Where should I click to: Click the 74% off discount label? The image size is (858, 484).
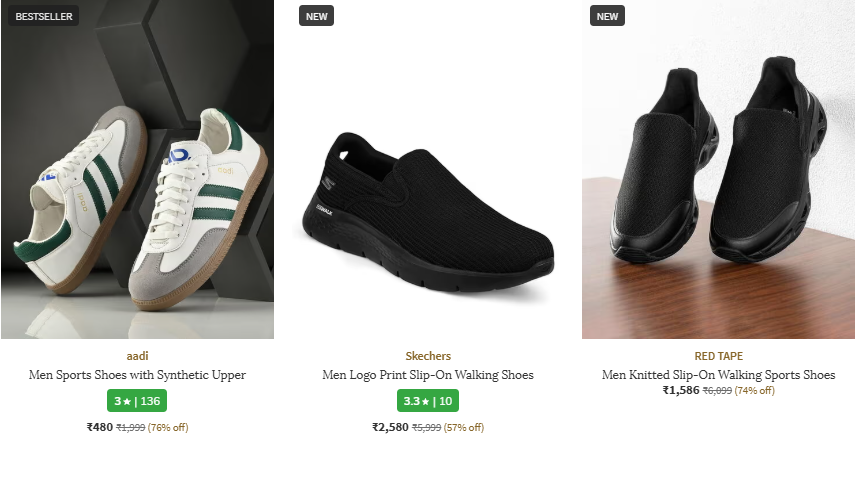click(x=754, y=391)
